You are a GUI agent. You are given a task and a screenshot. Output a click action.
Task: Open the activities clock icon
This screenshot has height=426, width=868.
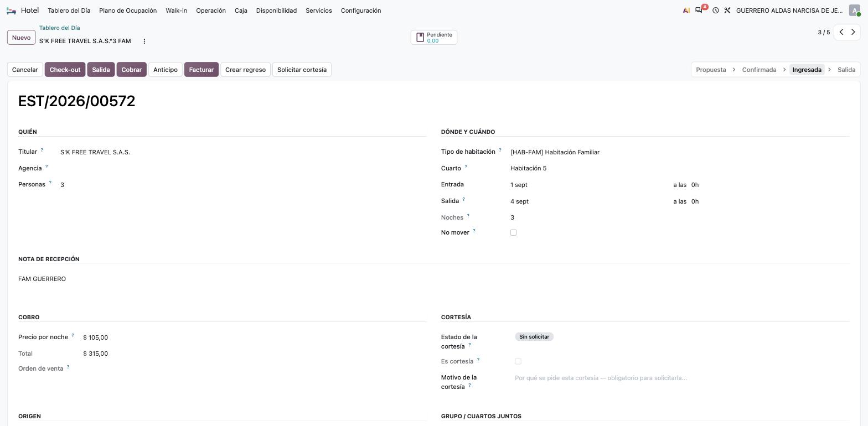pyautogui.click(x=715, y=11)
